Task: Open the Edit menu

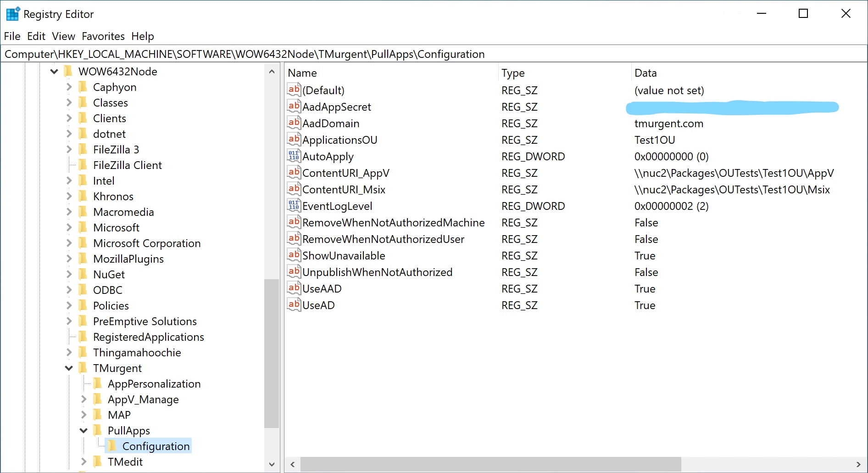Action: [36, 36]
